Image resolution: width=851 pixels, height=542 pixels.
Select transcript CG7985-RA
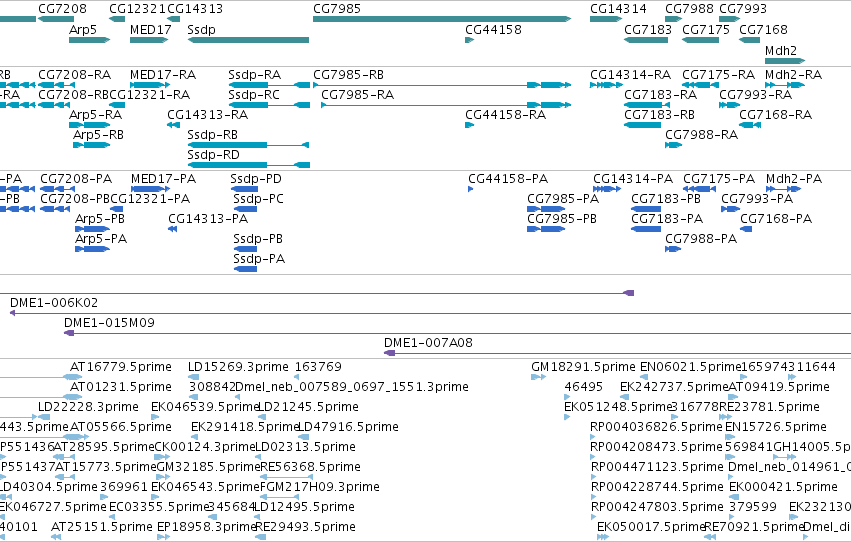coord(446,105)
